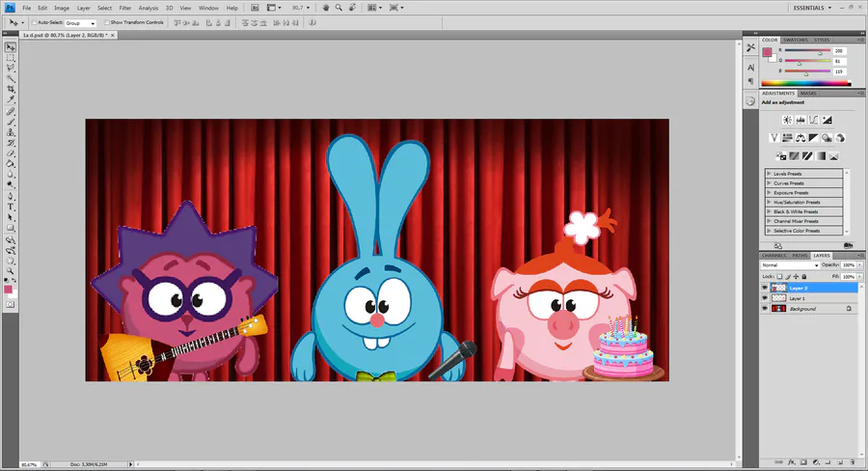Open the Opacity slider arrow

(859, 265)
